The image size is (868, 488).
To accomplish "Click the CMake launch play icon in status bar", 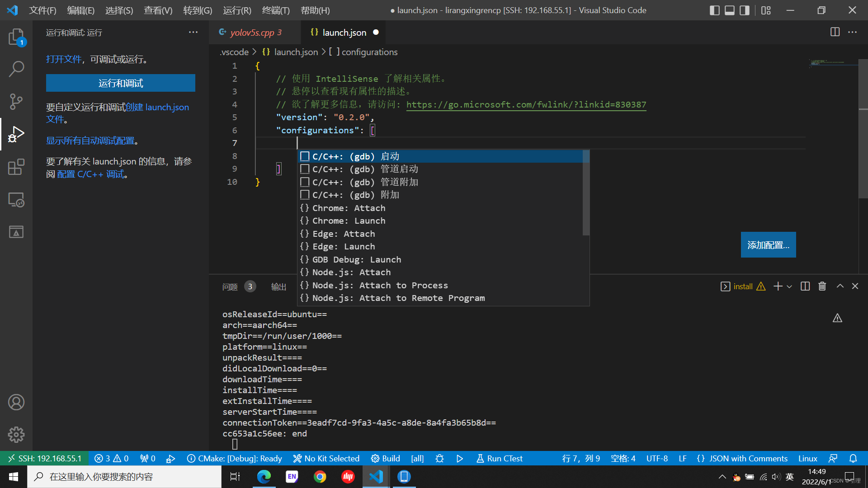I will coord(460,459).
